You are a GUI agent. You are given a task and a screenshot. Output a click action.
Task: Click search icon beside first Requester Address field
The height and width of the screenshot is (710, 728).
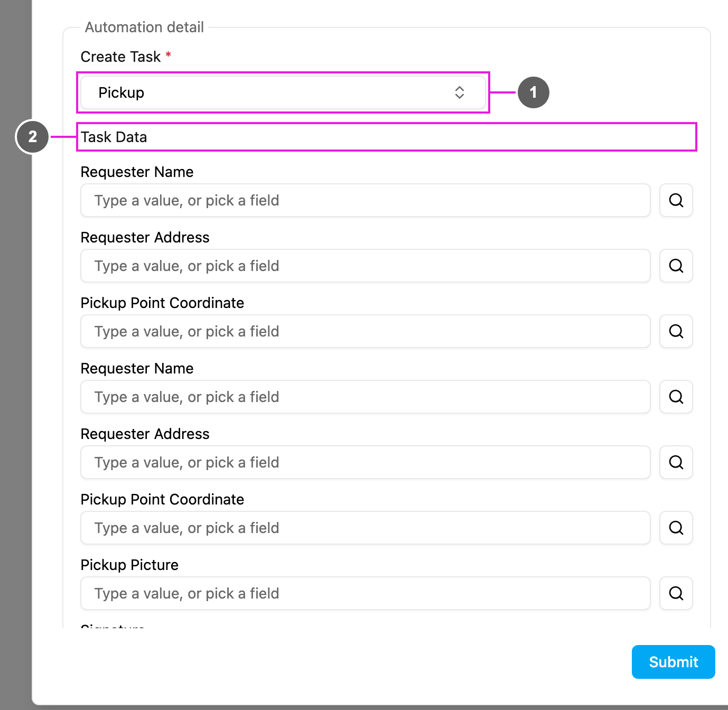click(676, 266)
